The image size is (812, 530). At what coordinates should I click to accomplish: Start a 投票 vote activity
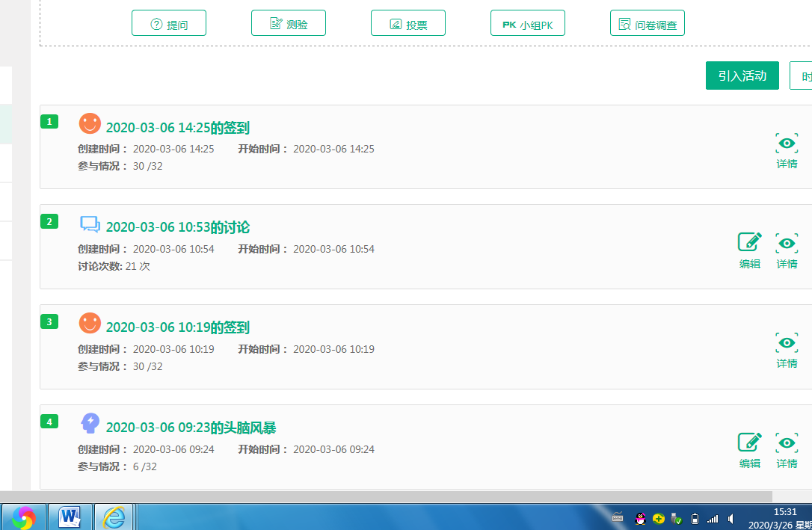[408, 24]
